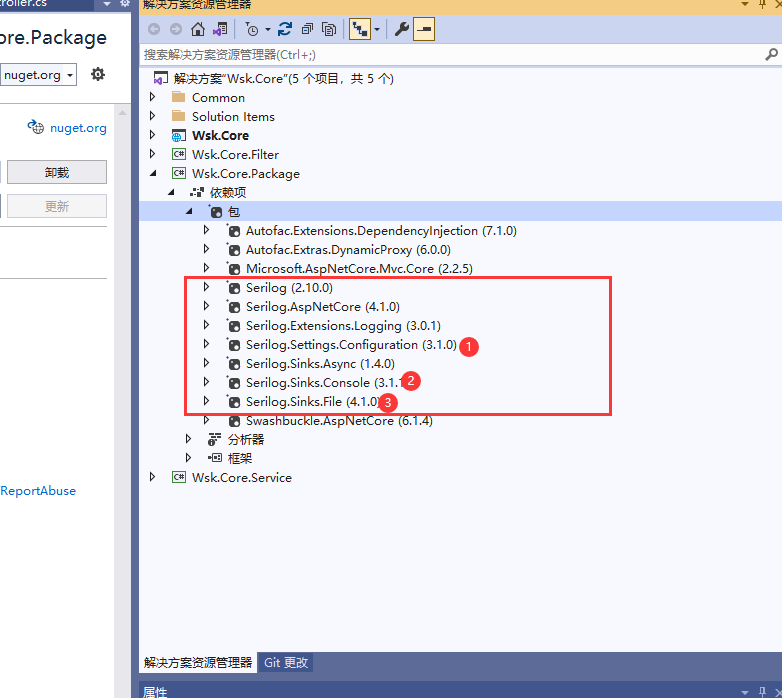
Task: Select Swashbuckle.AspNetCore (6.1.4) package
Action: [x=339, y=421]
